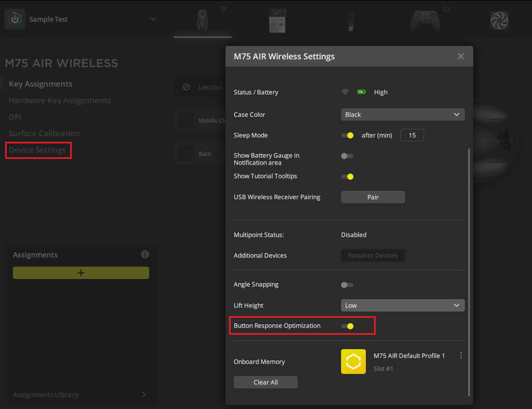Open the Case Color dropdown

tap(402, 114)
